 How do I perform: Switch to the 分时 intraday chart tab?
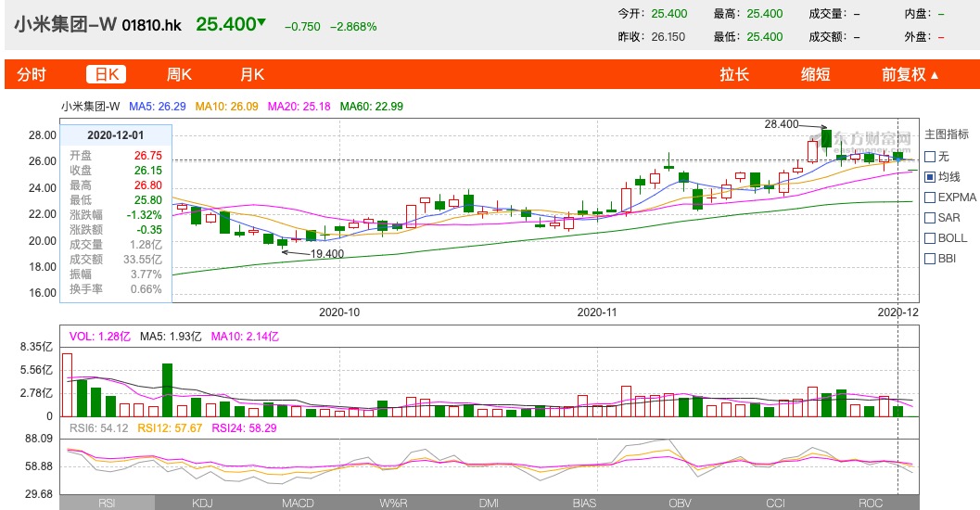click(32, 75)
